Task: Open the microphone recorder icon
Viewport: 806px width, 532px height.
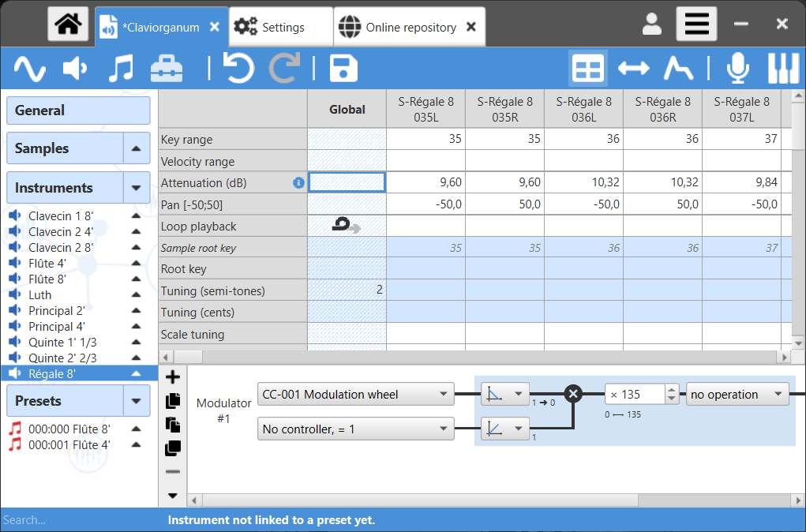Action: [x=737, y=69]
